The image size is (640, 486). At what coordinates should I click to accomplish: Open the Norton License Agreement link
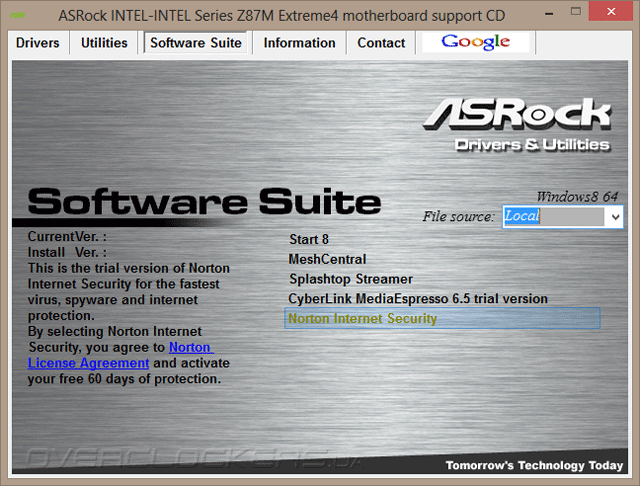89,363
